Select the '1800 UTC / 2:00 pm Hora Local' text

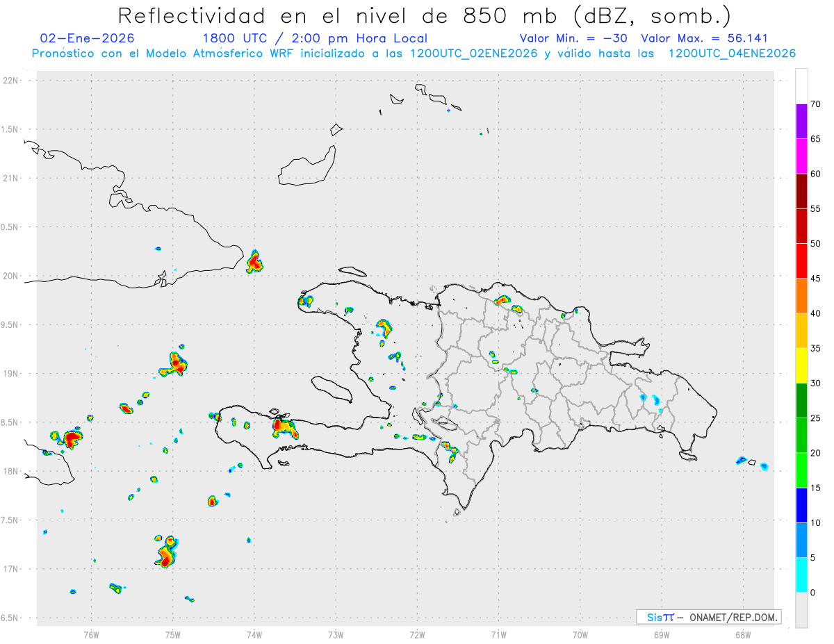[315, 38]
